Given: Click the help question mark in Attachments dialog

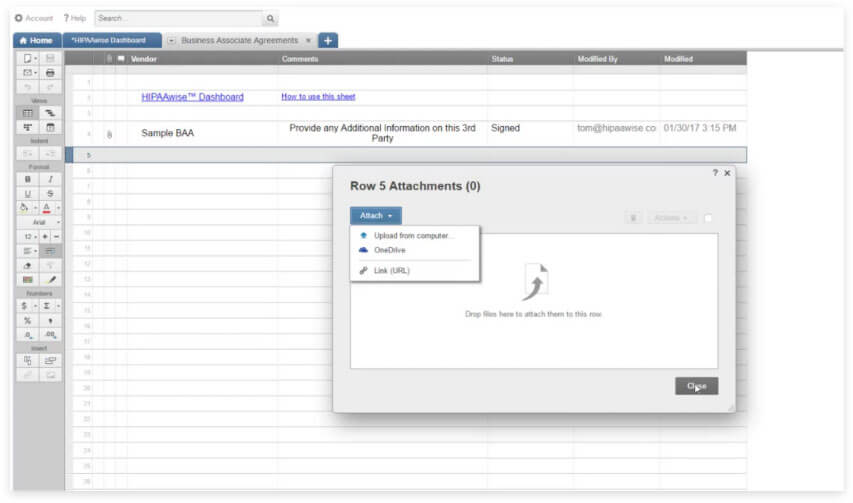Looking at the screenshot, I should pyautogui.click(x=715, y=173).
